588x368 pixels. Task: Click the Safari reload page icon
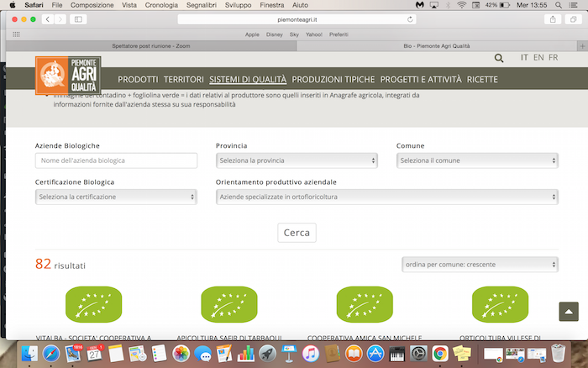(411, 19)
